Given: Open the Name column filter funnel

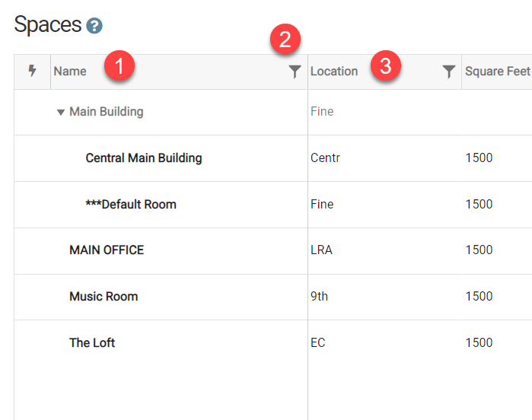Looking at the screenshot, I should (295, 72).
